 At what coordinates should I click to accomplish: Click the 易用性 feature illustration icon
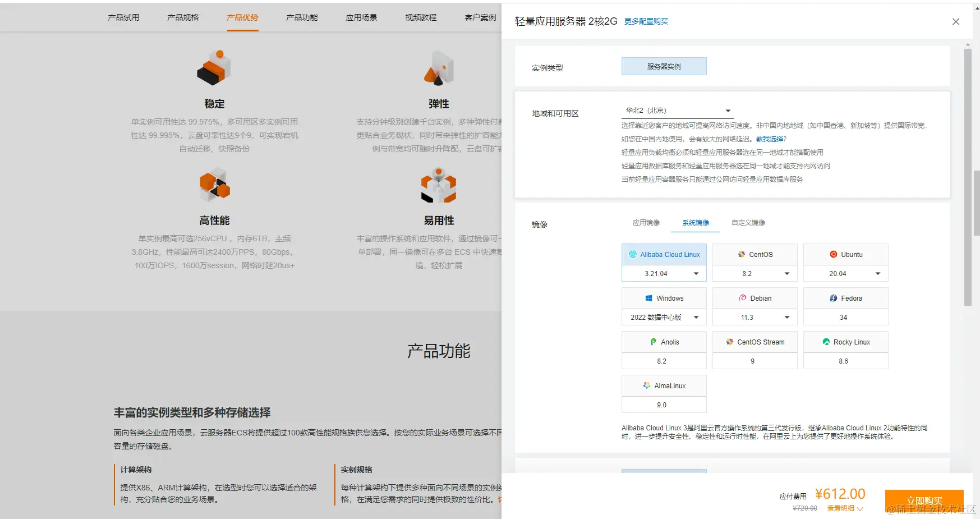click(439, 185)
